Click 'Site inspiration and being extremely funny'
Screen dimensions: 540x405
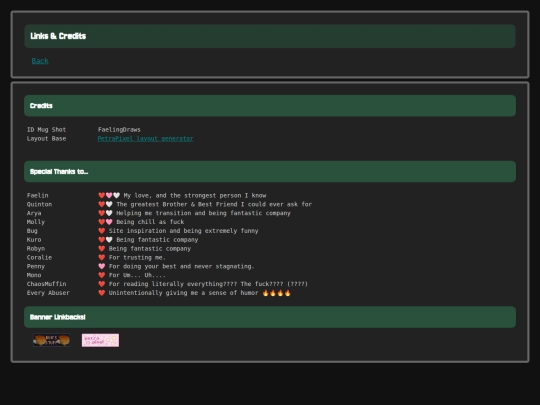184,231
